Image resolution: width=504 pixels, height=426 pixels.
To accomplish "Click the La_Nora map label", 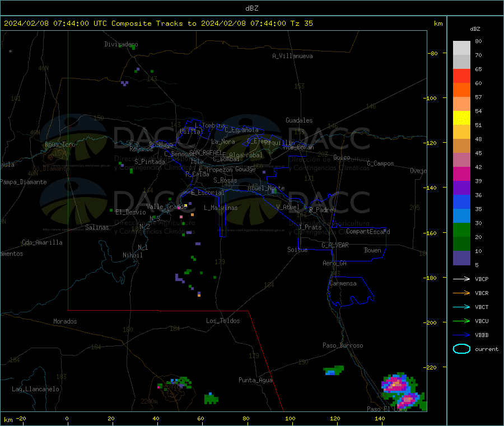I will tap(223, 142).
